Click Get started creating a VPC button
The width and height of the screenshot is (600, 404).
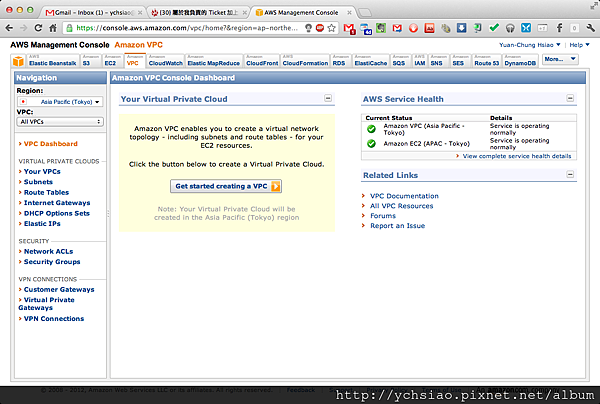(226, 186)
